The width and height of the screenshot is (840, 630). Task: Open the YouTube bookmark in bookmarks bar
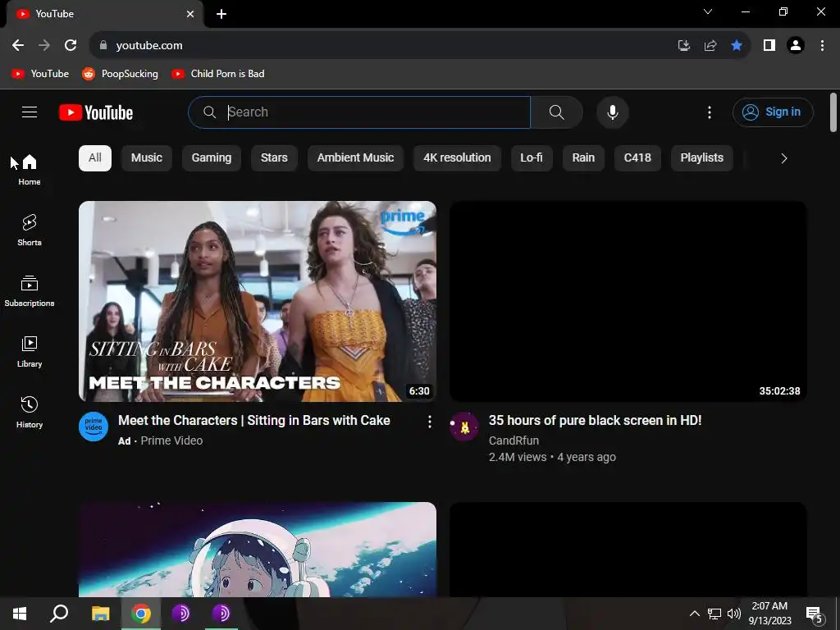40,74
